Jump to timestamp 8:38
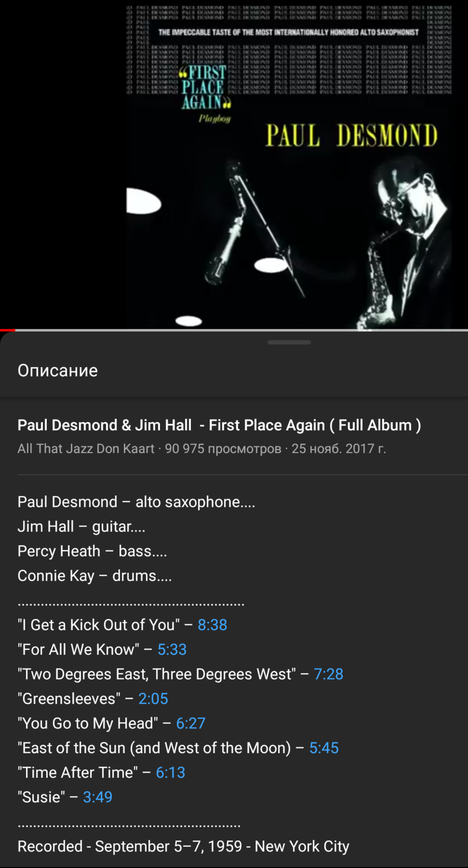This screenshot has height=868, width=468. [212, 625]
